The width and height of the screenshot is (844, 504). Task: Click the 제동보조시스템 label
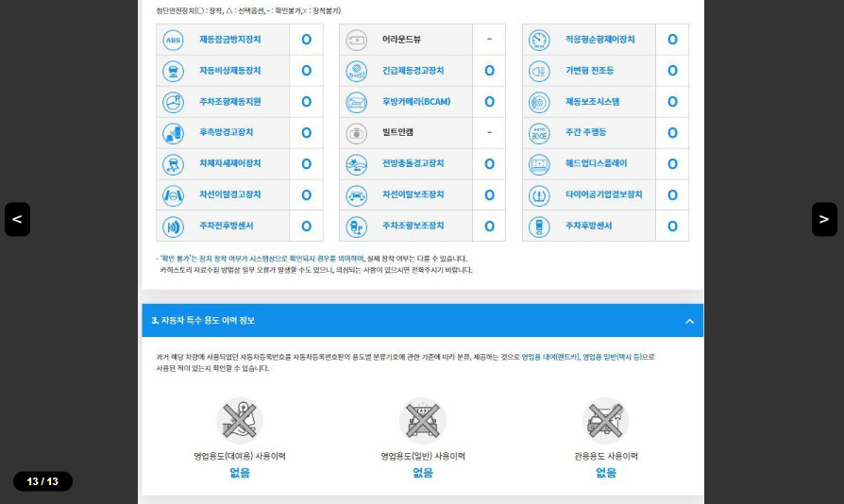coord(593,102)
